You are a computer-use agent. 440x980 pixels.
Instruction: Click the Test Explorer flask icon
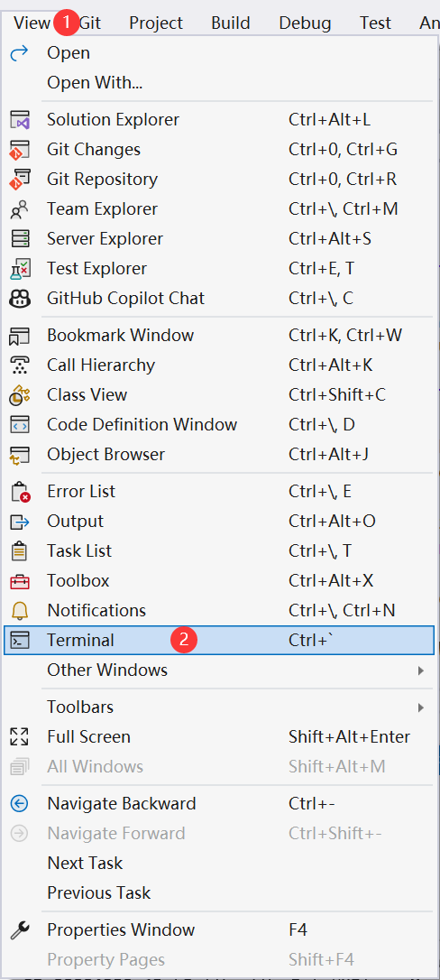tap(20, 269)
